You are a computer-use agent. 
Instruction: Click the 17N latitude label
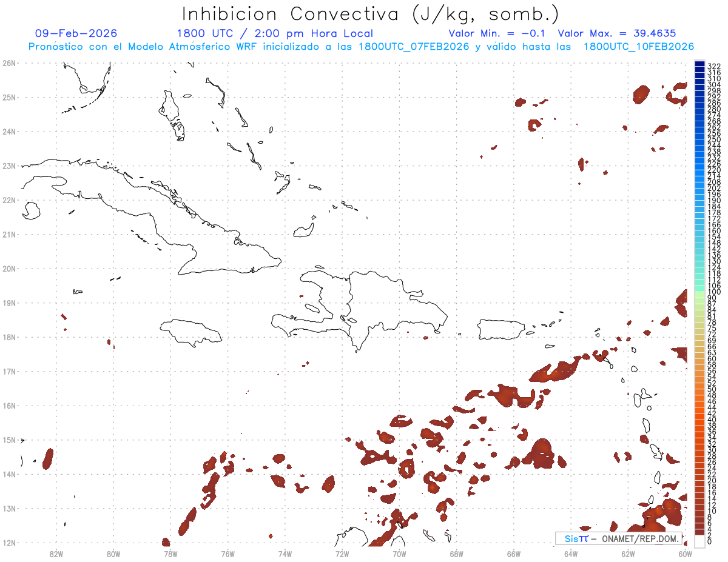point(9,371)
